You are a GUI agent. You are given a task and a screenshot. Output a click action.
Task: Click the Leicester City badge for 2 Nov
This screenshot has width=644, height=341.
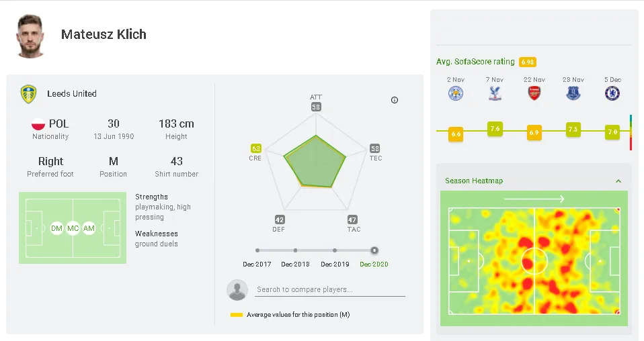(456, 93)
